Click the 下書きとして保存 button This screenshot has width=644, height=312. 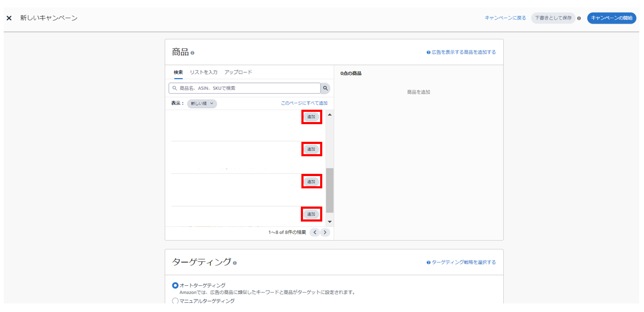click(x=553, y=18)
